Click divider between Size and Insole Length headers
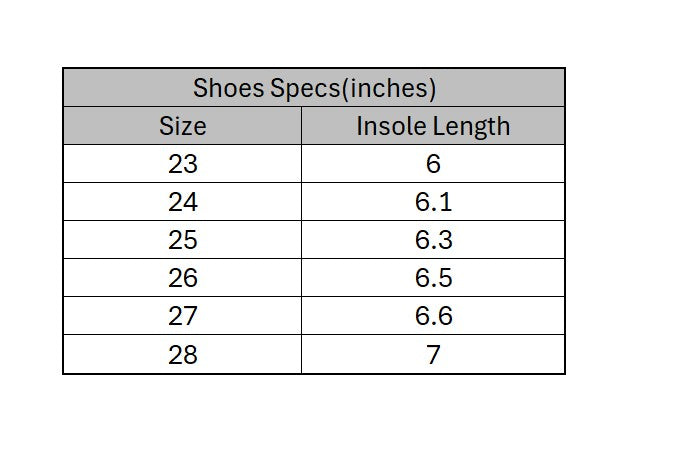 click(x=301, y=126)
